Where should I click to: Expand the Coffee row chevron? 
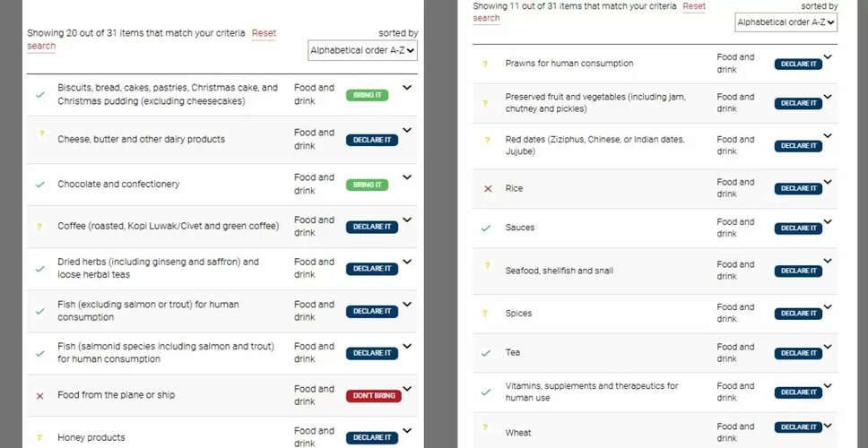tap(407, 220)
